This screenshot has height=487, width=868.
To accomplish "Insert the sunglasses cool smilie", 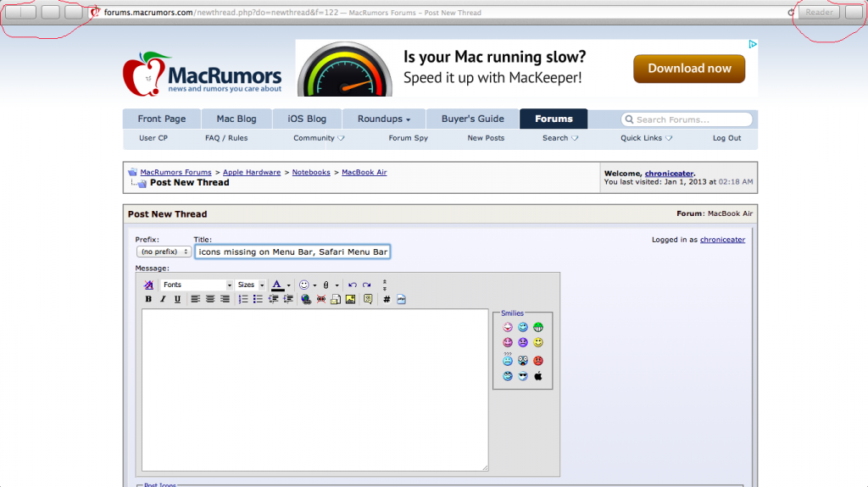I will [x=523, y=376].
